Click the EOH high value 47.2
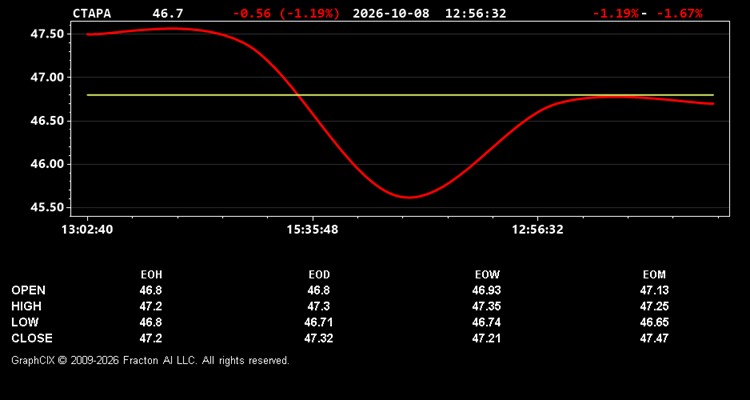 [x=151, y=306]
